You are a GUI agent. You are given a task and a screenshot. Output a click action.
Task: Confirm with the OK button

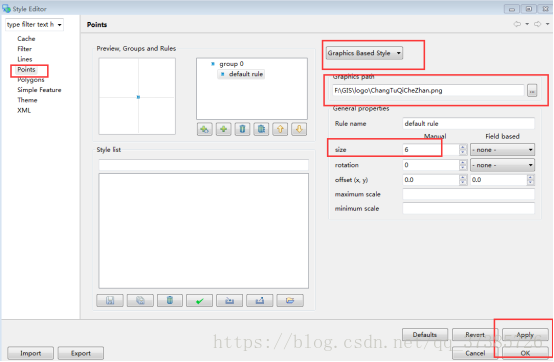[525, 353]
